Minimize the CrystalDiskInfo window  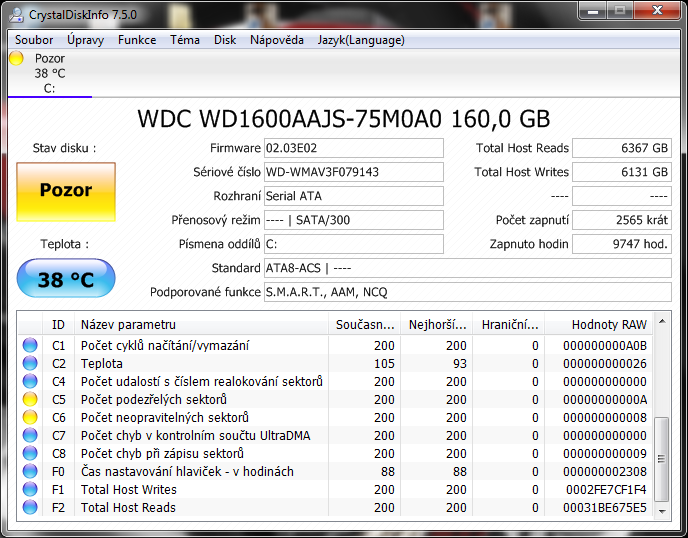pos(593,11)
